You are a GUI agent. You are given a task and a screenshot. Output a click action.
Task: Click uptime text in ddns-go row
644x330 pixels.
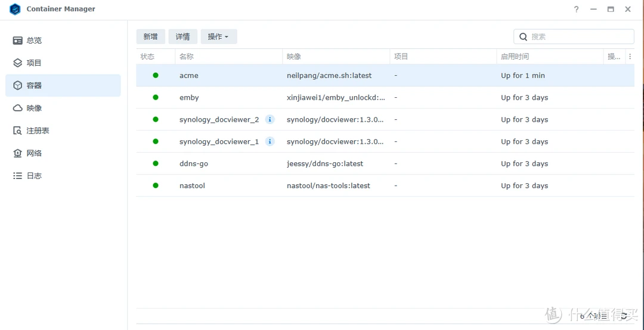(525, 164)
